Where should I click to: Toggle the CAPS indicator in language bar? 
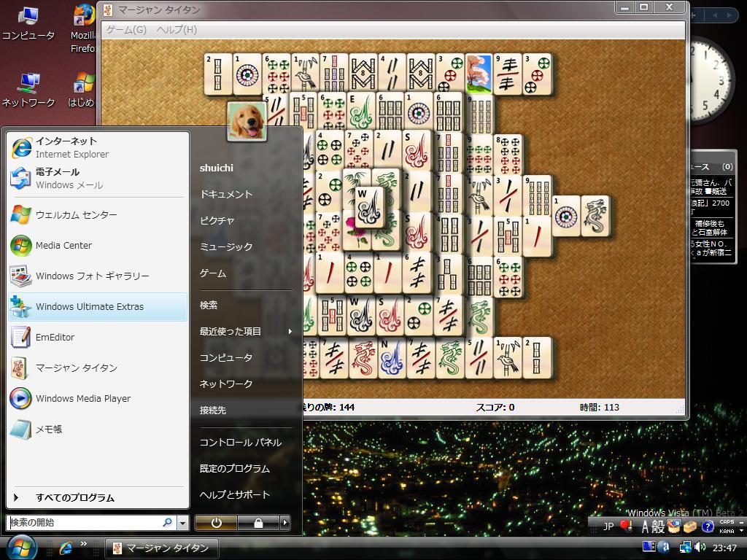(727, 522)
